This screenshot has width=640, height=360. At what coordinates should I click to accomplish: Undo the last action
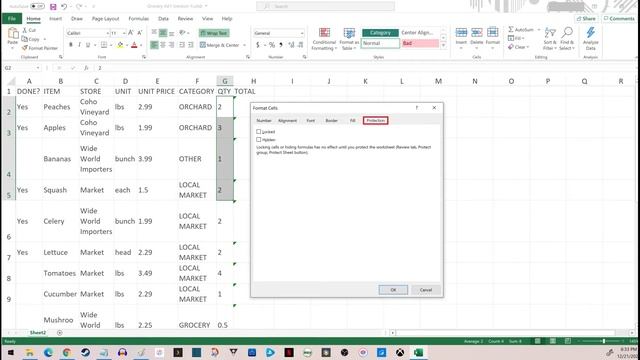point(64,7)
